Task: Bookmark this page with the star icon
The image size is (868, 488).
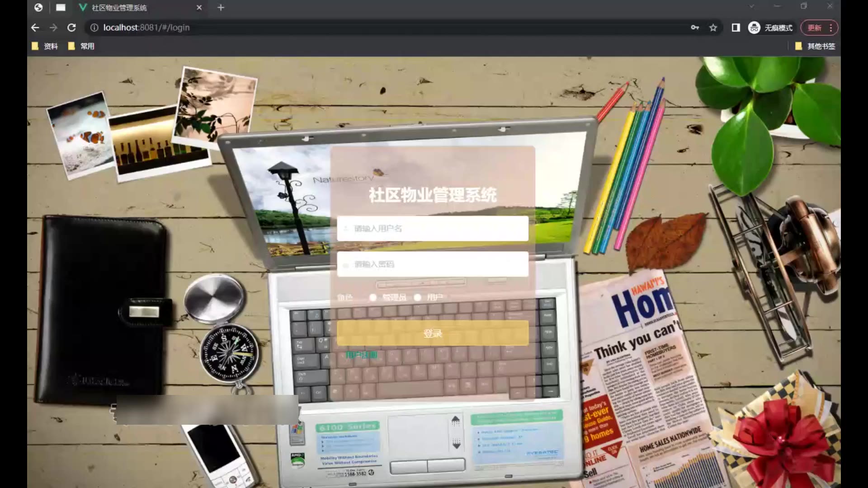Action: [713, 28]
